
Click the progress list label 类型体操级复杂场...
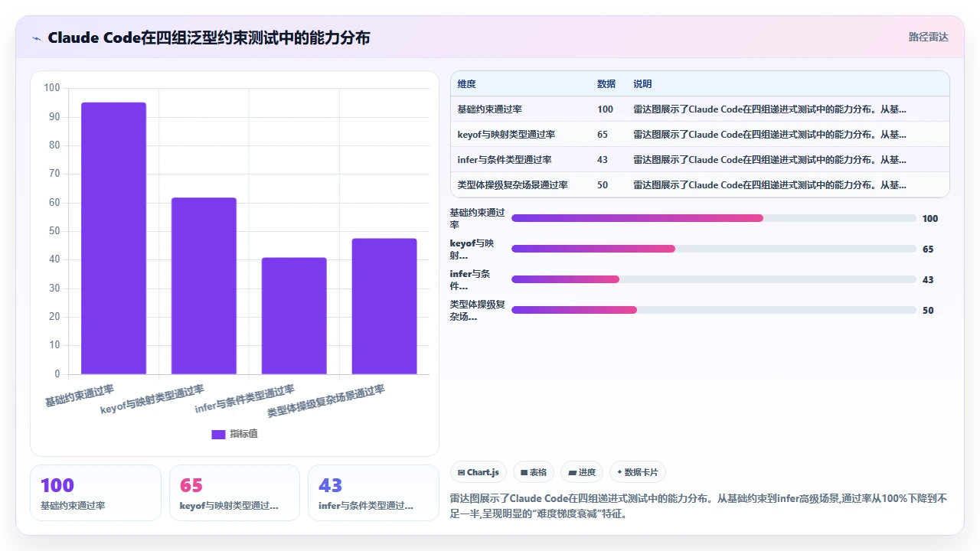click(477, 310)
